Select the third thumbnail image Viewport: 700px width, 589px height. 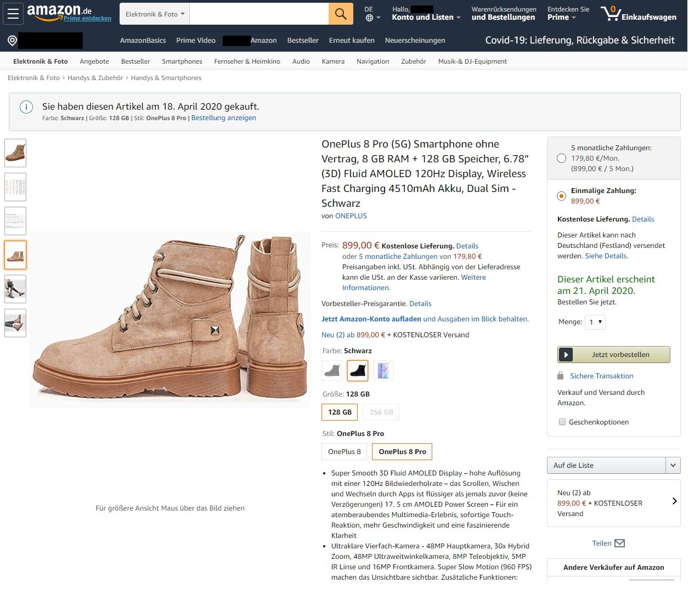pyautogui.click(x=15, y=221)
